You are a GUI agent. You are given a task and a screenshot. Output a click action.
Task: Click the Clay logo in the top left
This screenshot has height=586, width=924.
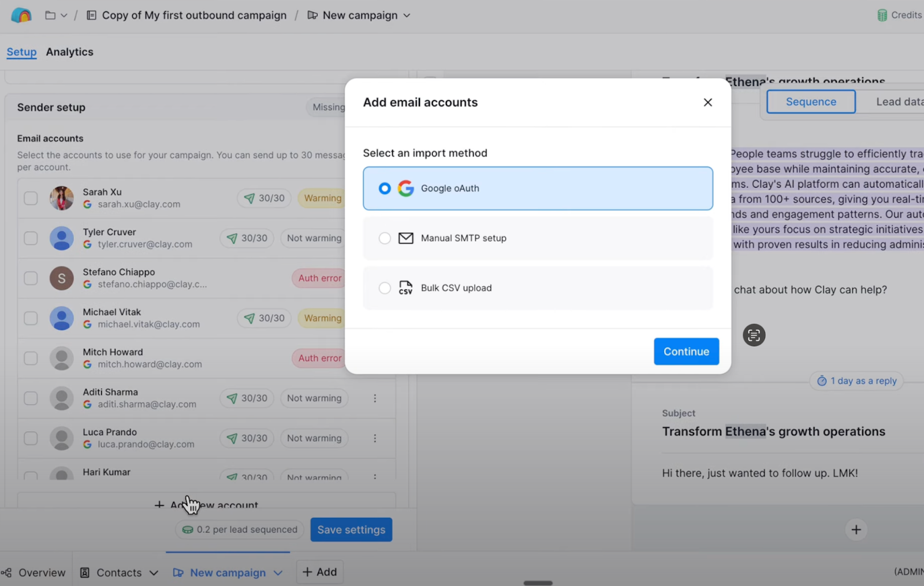[x=21, y=15]
